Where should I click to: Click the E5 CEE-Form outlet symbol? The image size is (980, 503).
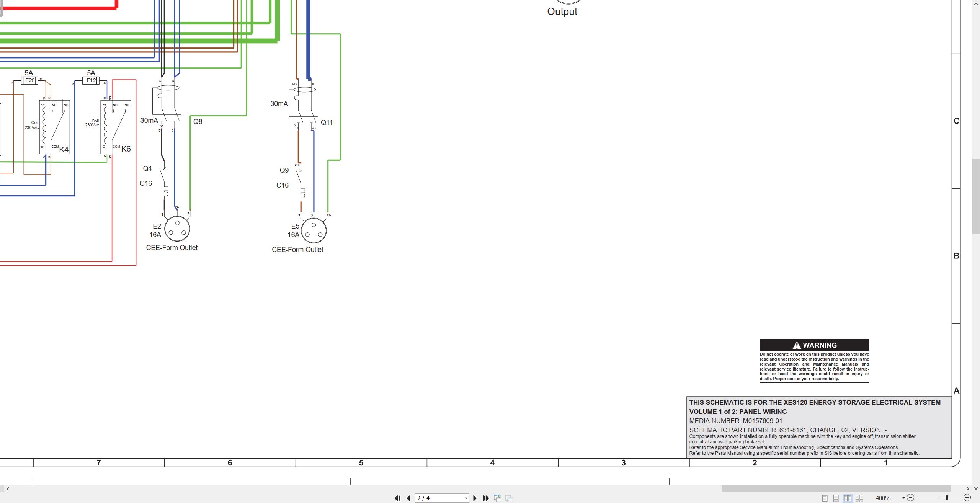pos(314,230)
